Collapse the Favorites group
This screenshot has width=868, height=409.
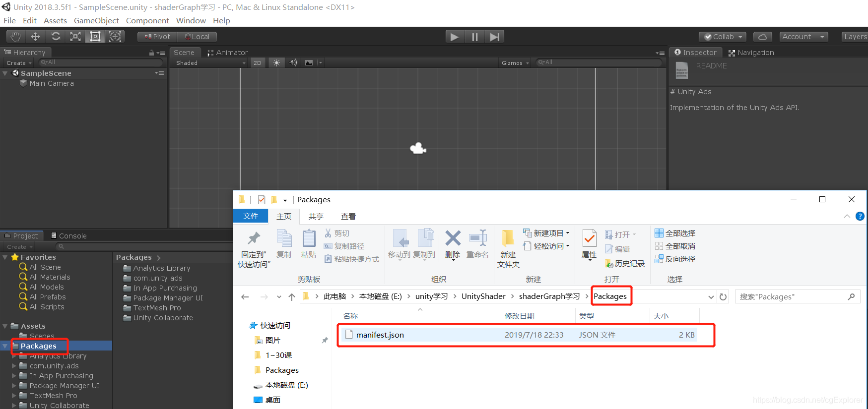[5, 257]
